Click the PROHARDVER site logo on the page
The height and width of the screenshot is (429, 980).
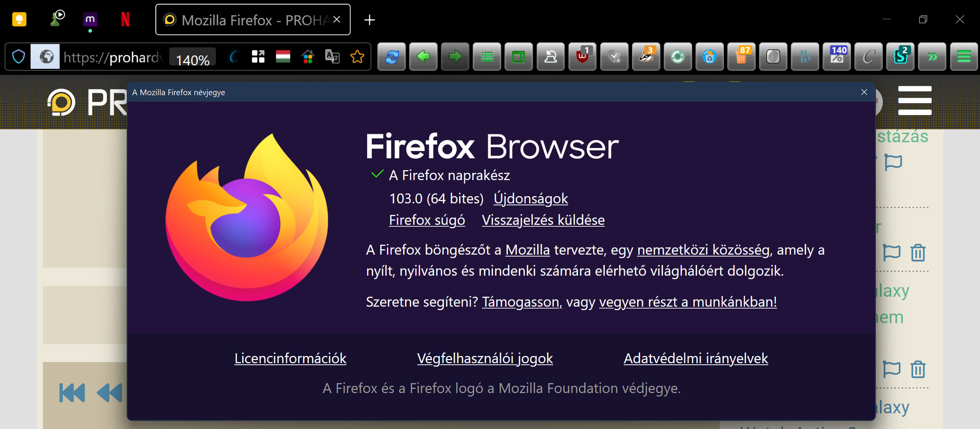click(87, 102)
